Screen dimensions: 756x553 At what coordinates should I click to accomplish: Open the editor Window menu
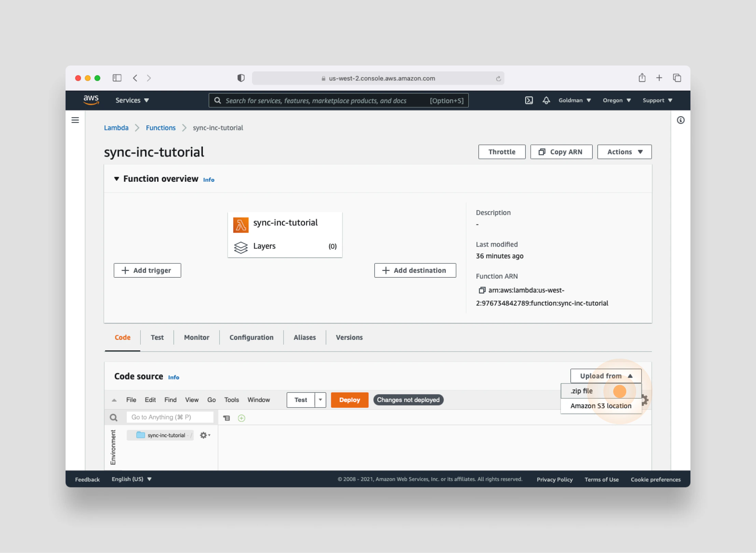(x=259, y=400)
